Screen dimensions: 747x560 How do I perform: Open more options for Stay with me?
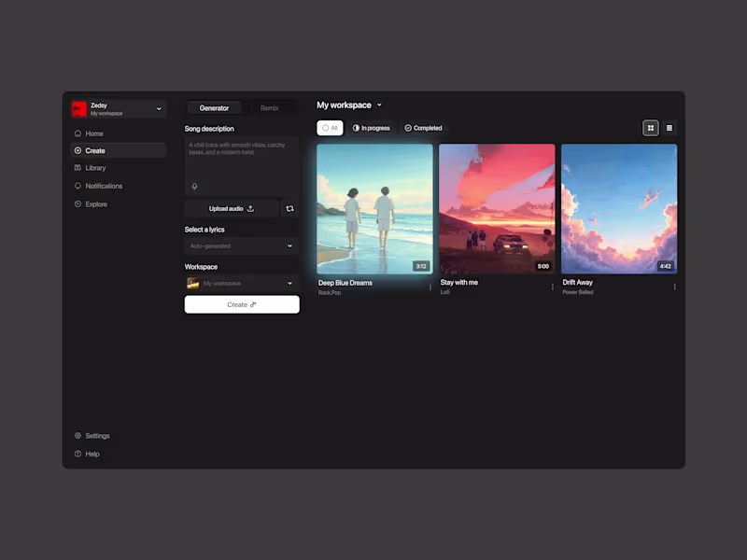(x=553, y=287)
